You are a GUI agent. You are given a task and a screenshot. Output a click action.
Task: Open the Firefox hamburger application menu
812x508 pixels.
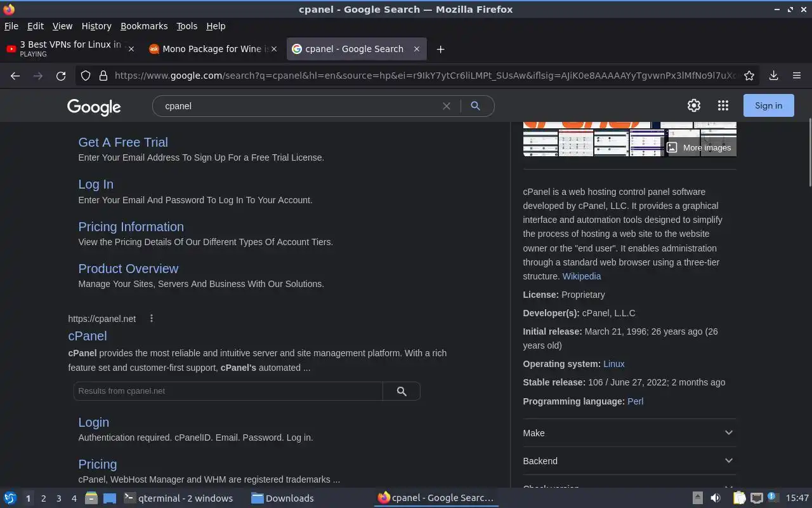coord(797,76)
